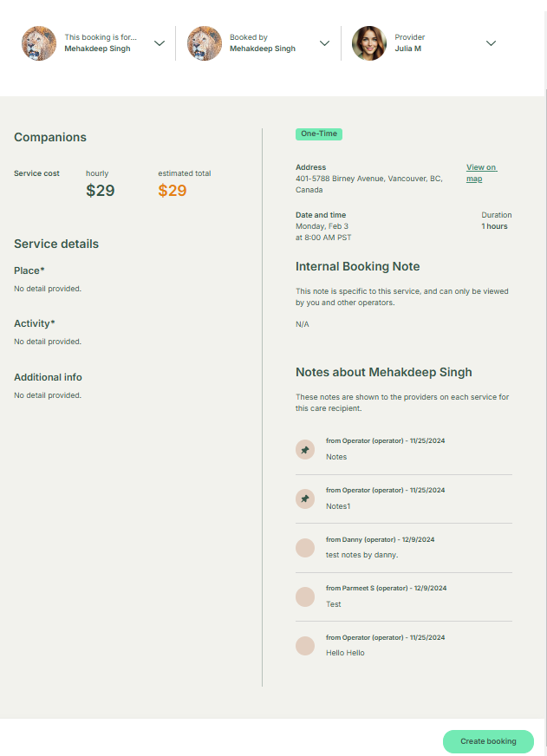Viewport: 547px width, 756px height.
Task: Click the Internal Booking Note N/A text
Action: pyautogui.click(x=303, y=324)
